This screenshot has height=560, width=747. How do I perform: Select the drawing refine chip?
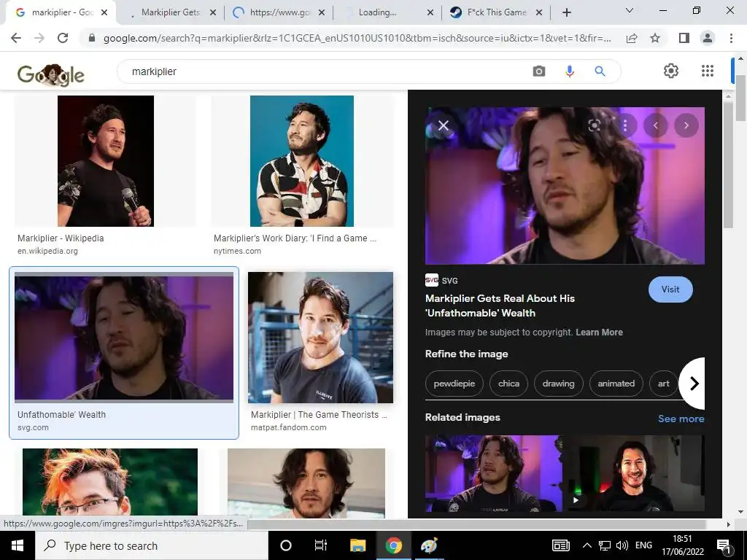(x=558, y=384)
